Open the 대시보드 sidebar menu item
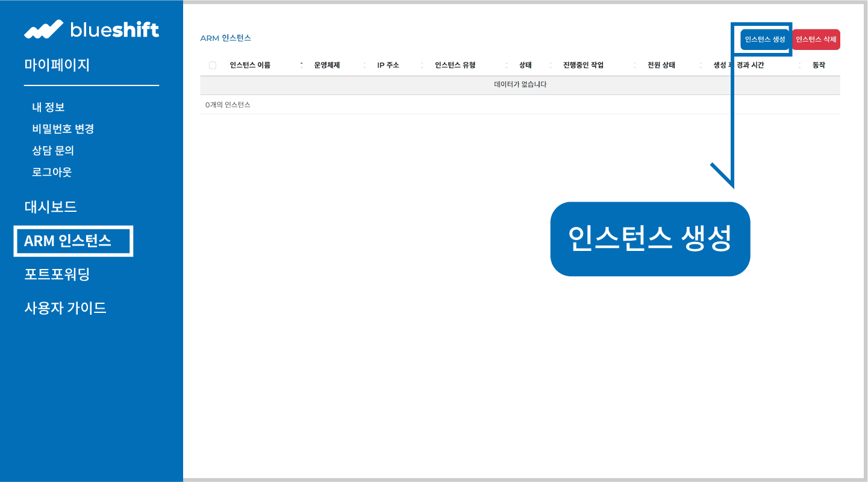This screenshot has width=868, height=482. tap(51, 207)
